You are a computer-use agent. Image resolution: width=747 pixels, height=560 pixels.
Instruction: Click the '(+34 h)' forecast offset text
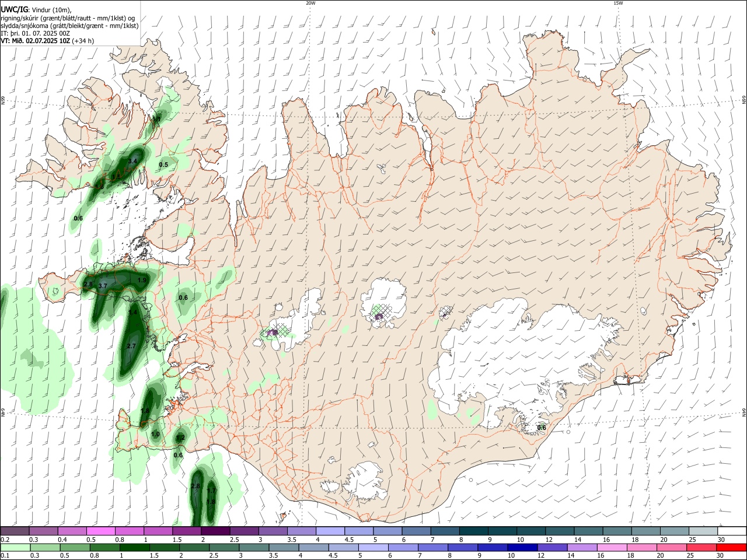[x=84, y=41]
